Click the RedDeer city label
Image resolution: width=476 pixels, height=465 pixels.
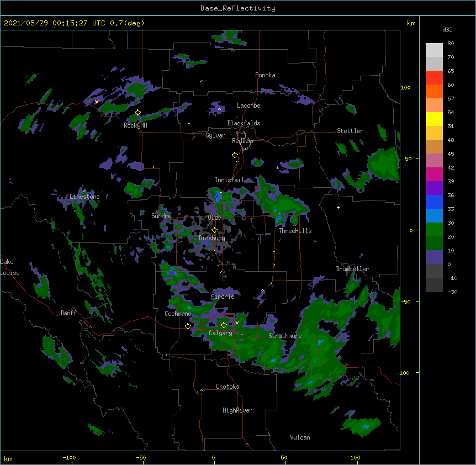[243, 141]
